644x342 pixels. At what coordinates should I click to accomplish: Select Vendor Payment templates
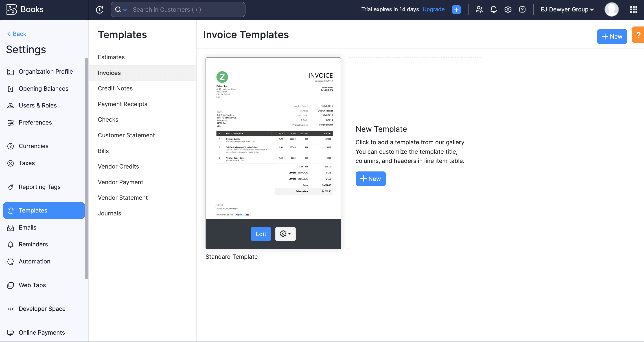tap(142, 182)
